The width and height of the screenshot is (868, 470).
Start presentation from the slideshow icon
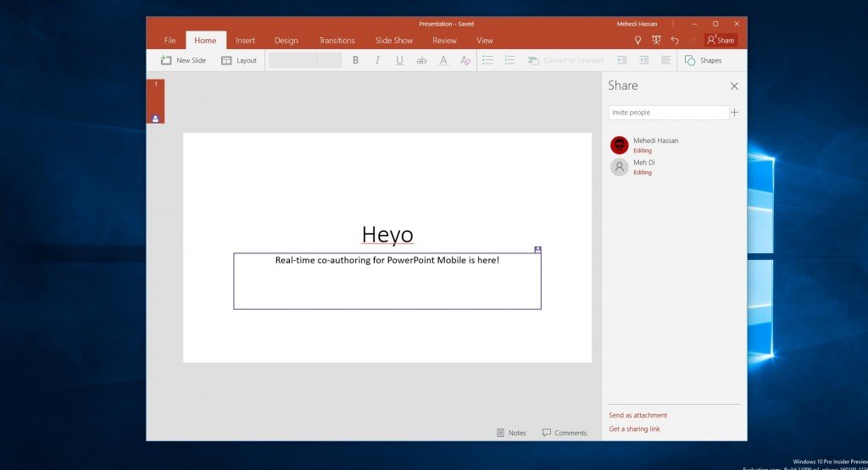pos(656,40)
